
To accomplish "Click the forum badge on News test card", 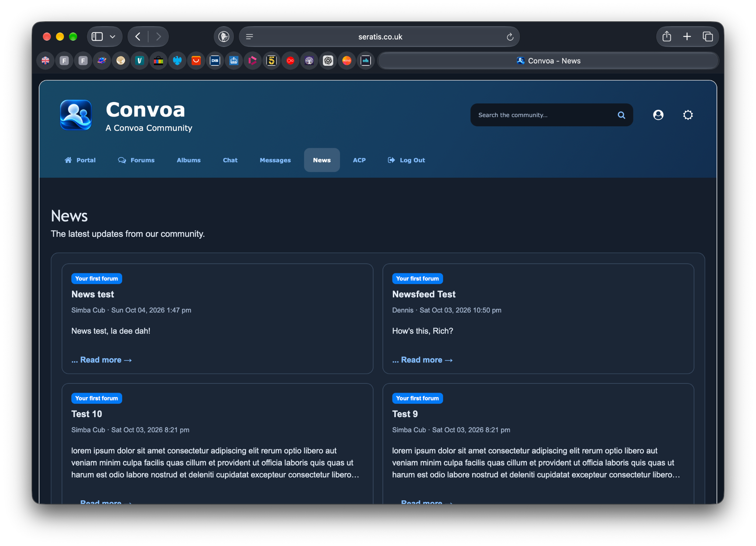I will (x=97, y=279).
